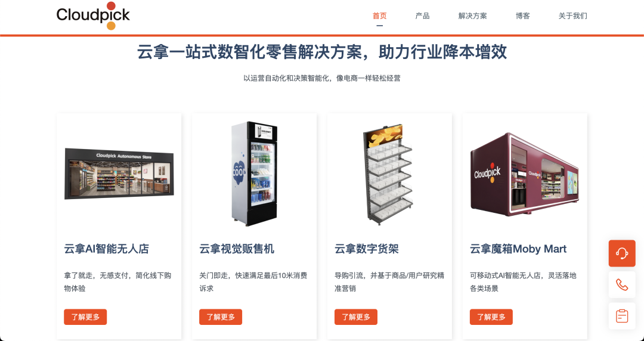Image resolution: width=644 pixels, height=341 pixels.
Task: Open the 云拿AI智能无人店 title link
Action: [x=106, y=249]
